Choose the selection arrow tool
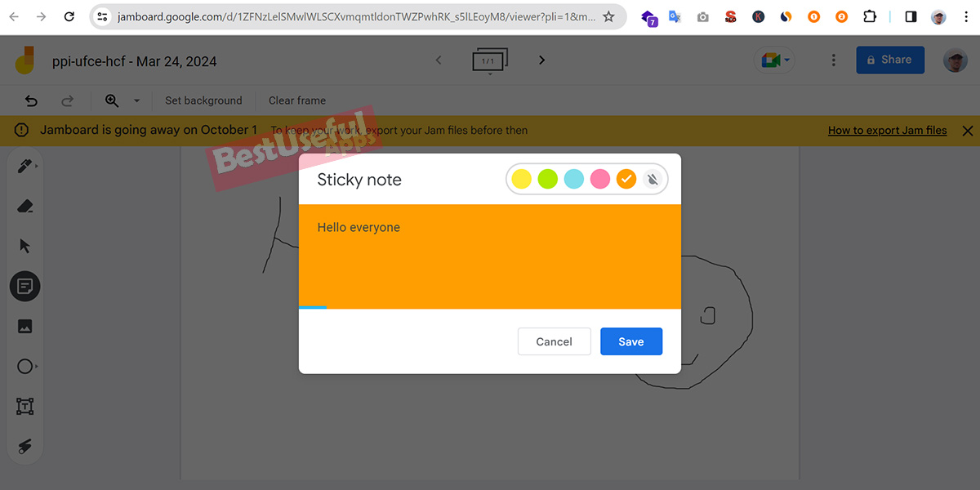Viewport: 980px width, 490px height. coord(24,246)
